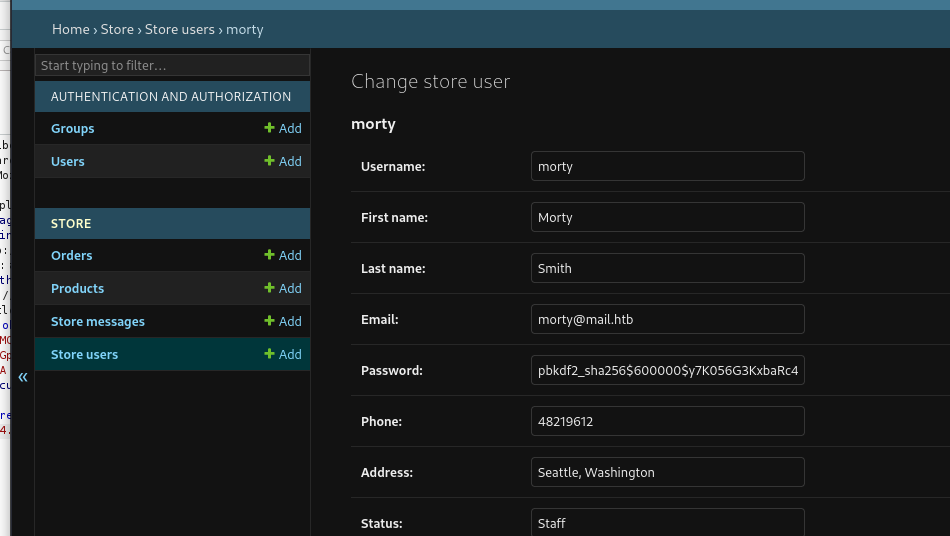Click the plus Add icon beside Orders

coord(269,256)
